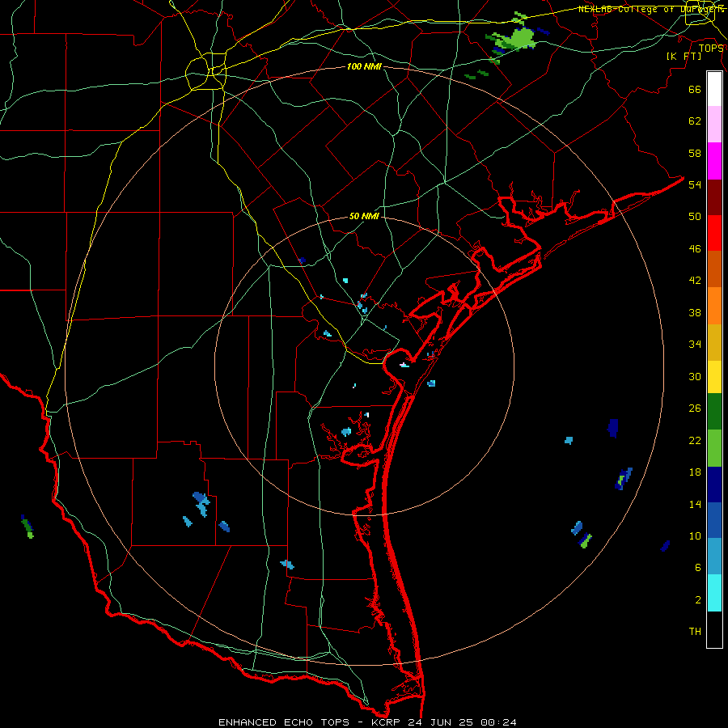
Task: Pick the bright orange legend swatch
Action: (714, 306)
